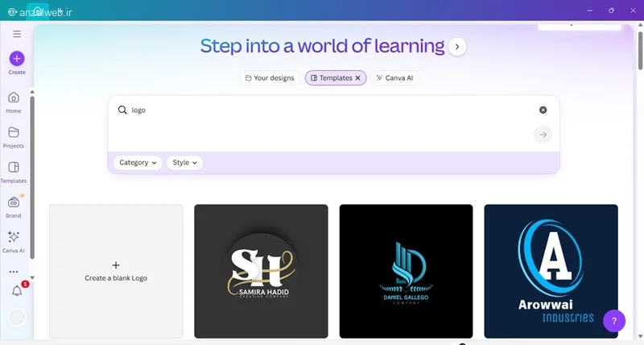Viewport: 644px width, 345px height.
Task: Open the Daniel Gallego logo template
Action: click(407, 272)
